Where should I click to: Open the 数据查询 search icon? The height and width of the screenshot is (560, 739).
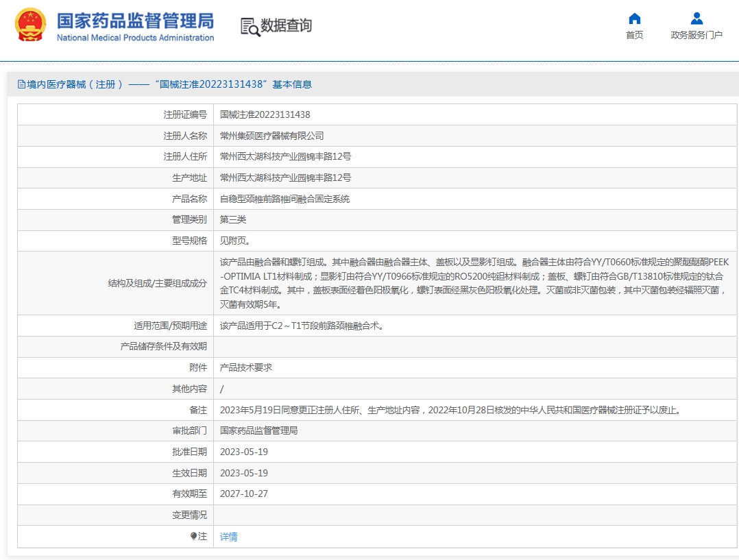(250, 27)
